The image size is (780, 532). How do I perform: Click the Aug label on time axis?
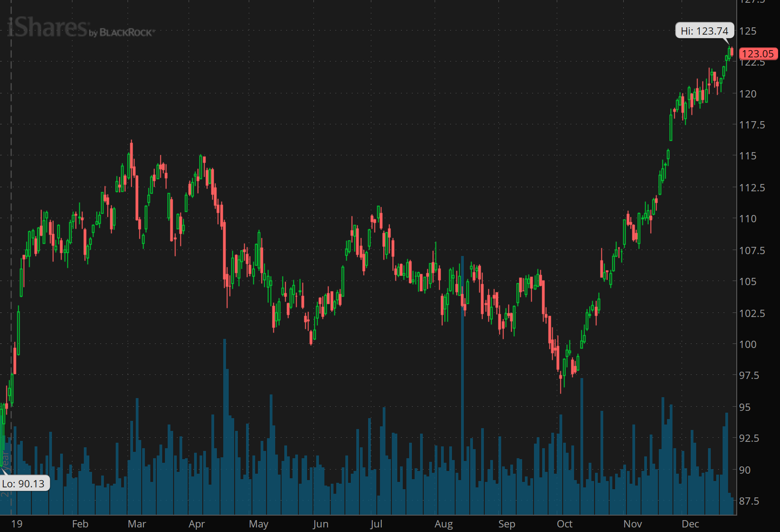pos(444,524)
